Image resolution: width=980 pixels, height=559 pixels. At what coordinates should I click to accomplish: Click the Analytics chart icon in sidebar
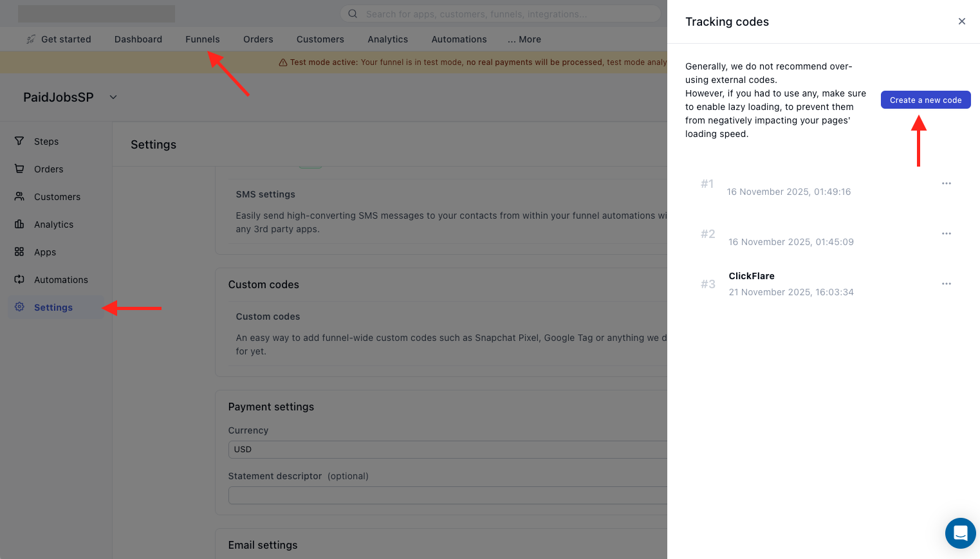pyautogui.click(x=19, y=224)
